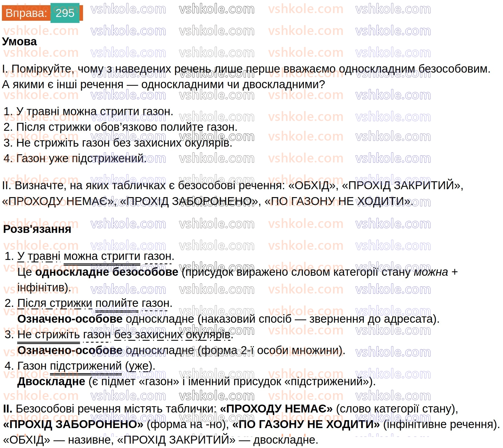
Task: Click the italic word "можна" in the explanation
Action: pyautogui.click(x=431, y=272)
